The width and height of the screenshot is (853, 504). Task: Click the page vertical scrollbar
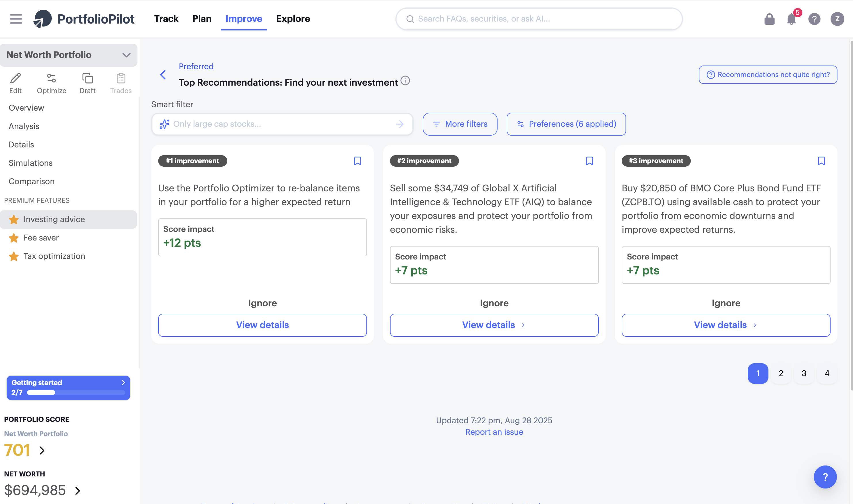point(851,216)
